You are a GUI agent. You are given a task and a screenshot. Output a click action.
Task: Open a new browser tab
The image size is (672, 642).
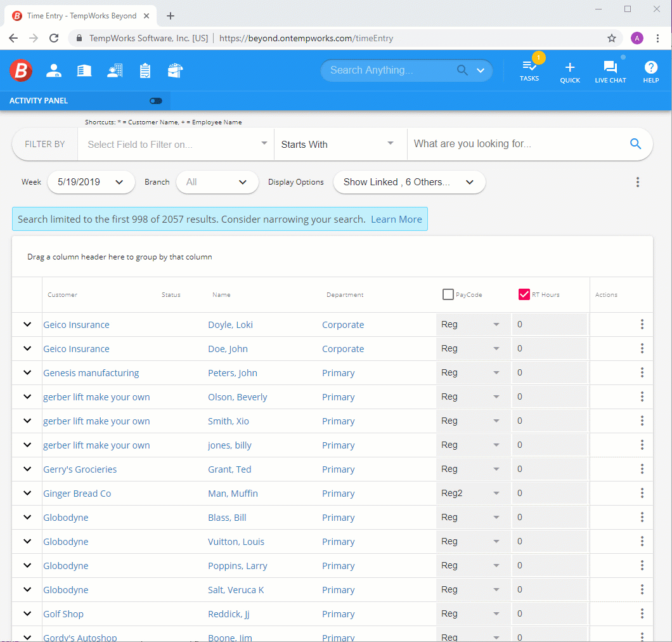click(x=171, y=16)
